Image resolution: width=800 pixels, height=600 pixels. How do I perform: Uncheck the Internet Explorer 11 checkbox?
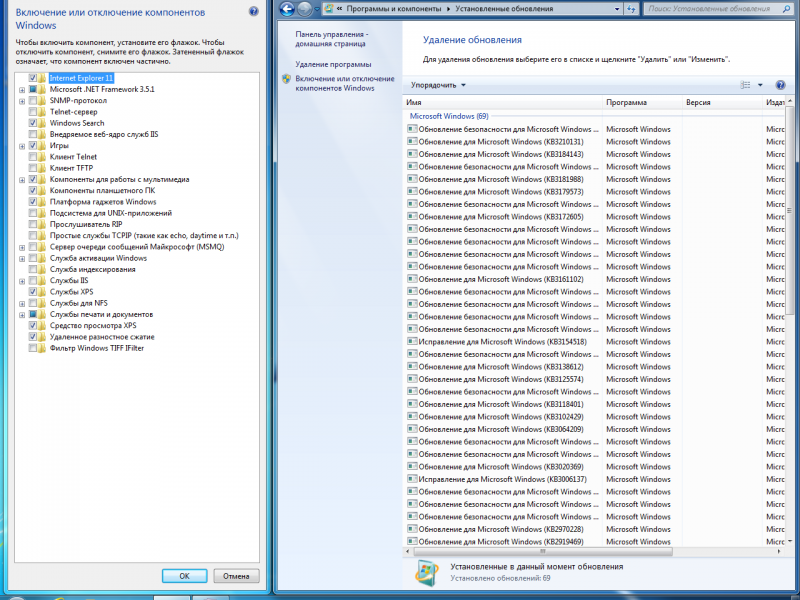[x=33, y=78]
